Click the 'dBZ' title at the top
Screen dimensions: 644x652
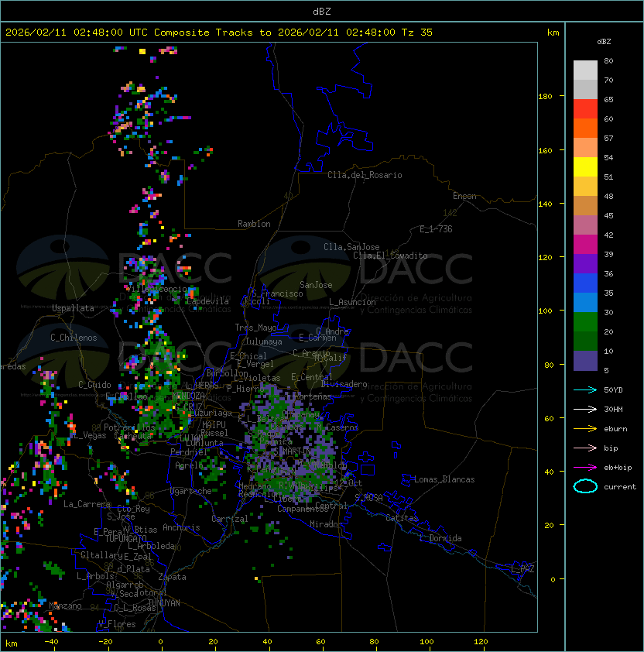(322, 12)
